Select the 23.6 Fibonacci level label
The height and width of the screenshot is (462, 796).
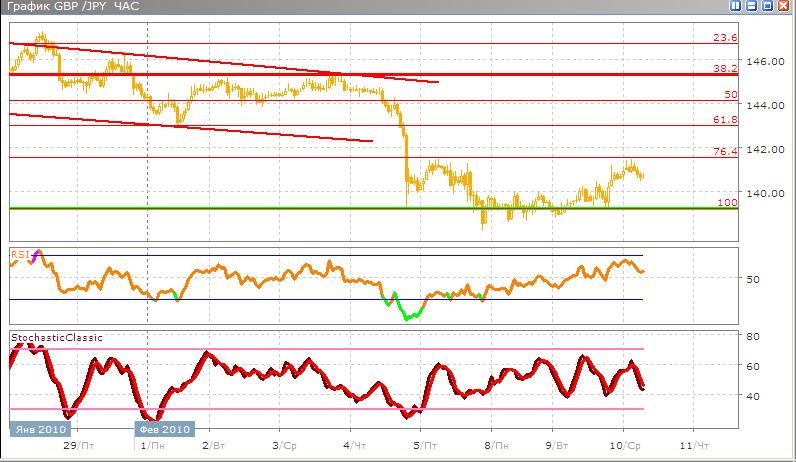[725, 38]
